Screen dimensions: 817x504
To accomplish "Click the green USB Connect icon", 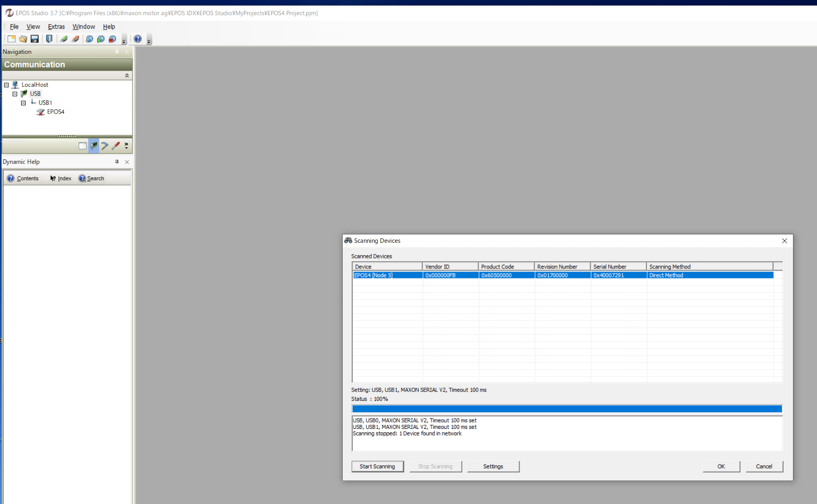I will coord(64,39).
